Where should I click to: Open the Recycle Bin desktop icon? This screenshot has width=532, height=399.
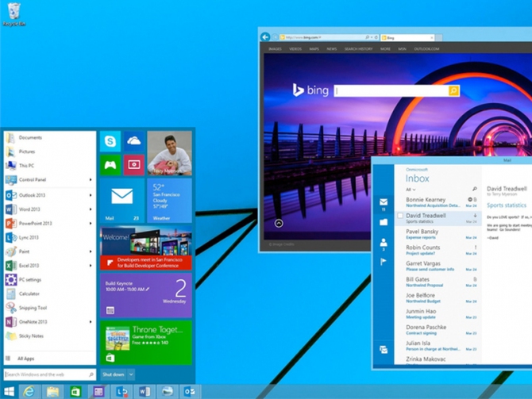coord(14,13)
